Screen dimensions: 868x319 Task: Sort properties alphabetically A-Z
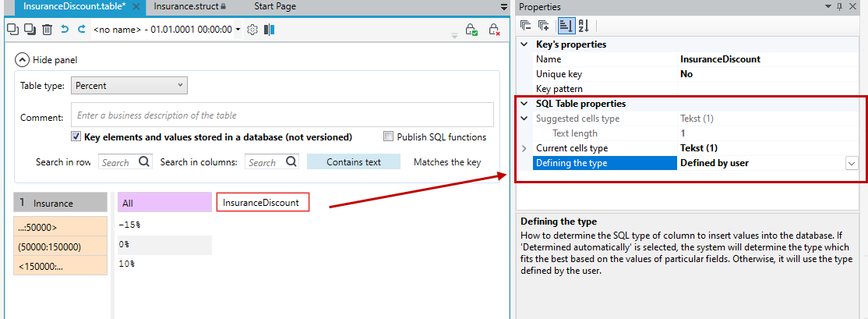pyautogui.click(x=584, y=26)
